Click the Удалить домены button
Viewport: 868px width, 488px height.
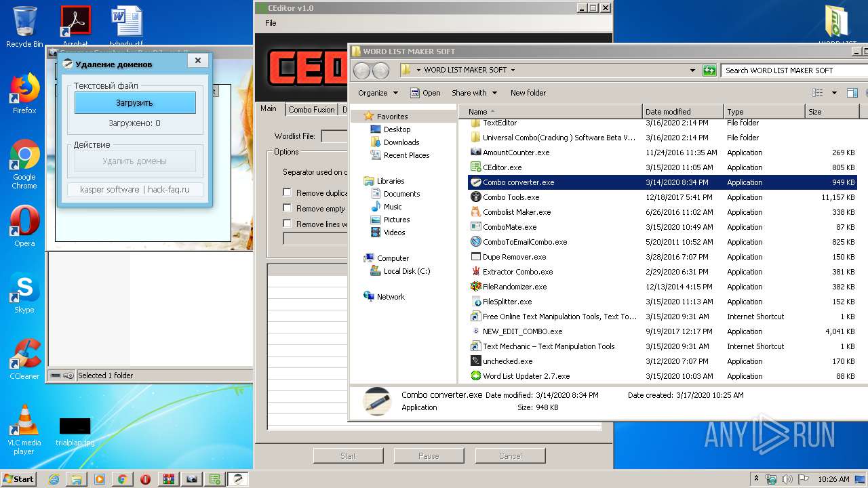point(135,161)
